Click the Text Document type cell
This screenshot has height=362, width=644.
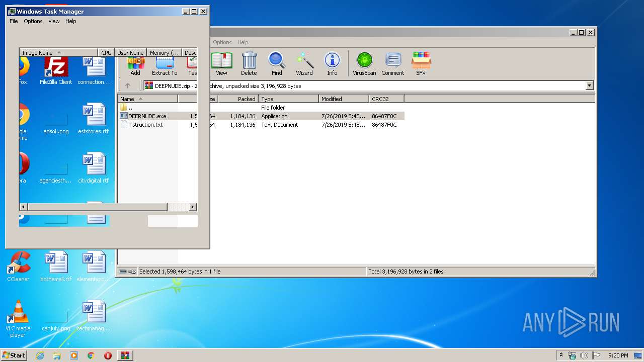279,125
